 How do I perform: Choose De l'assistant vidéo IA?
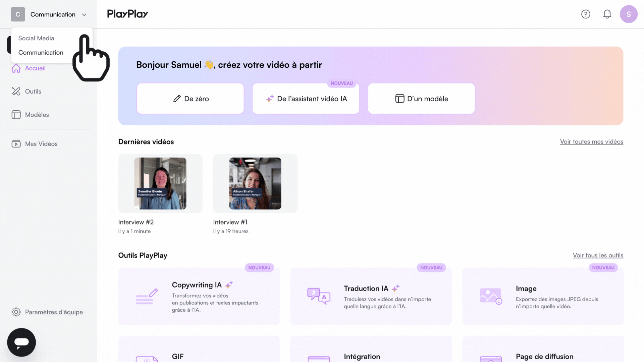pos(306,99)
